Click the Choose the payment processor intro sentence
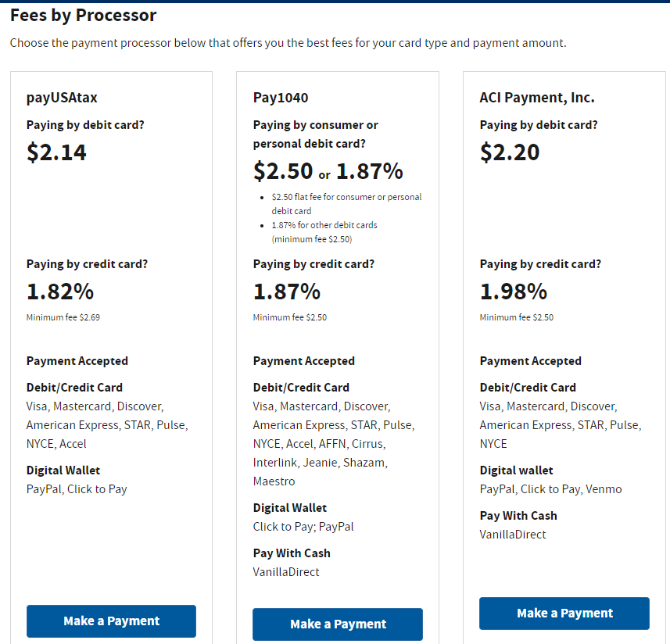670x644 pixels. [x=288, y=43]
